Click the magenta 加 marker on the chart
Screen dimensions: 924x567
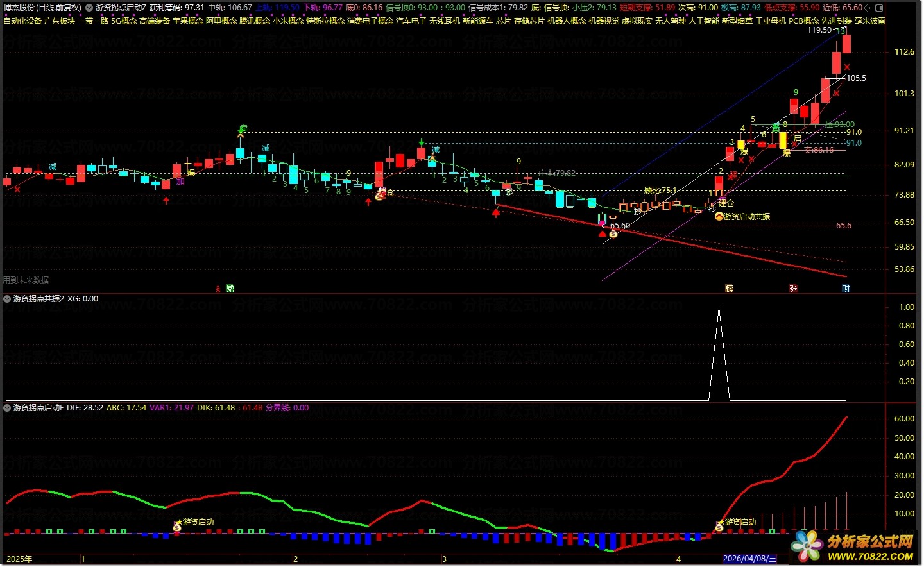180,182
